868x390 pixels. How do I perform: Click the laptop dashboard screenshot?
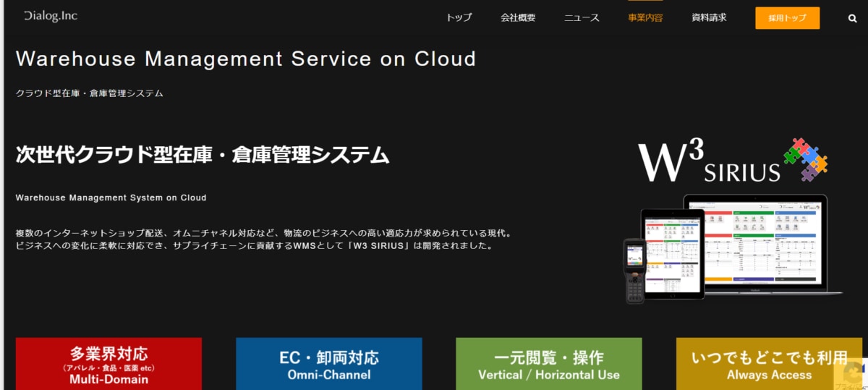coord(765,242)
